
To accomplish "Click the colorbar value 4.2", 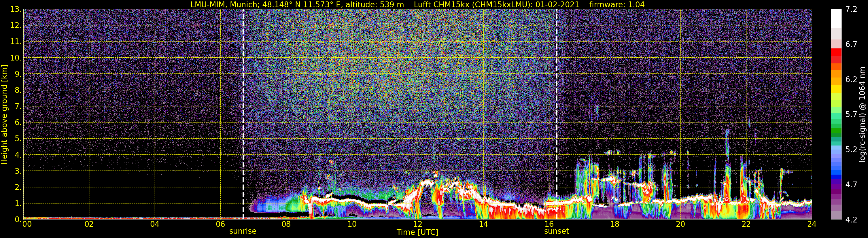I will [851, 220].
